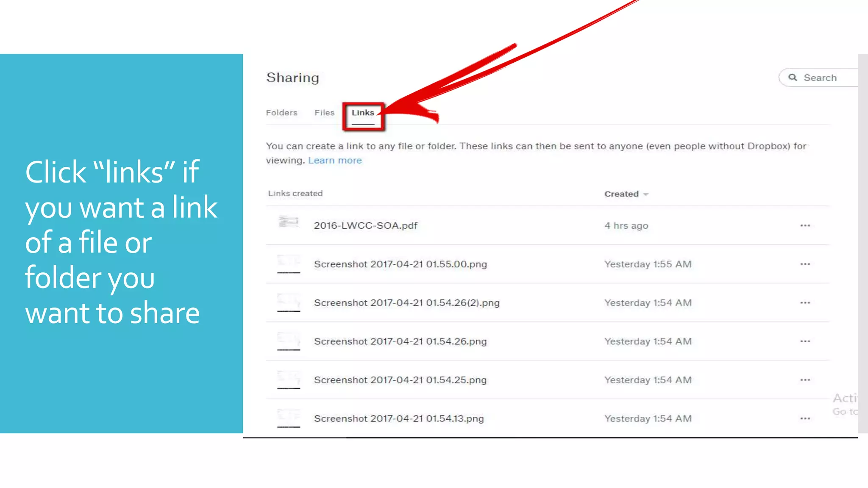Open more options for Screenshot 01.54.26(2).png
Viewport: 868px width, 488px height.
tap(805, 302)
